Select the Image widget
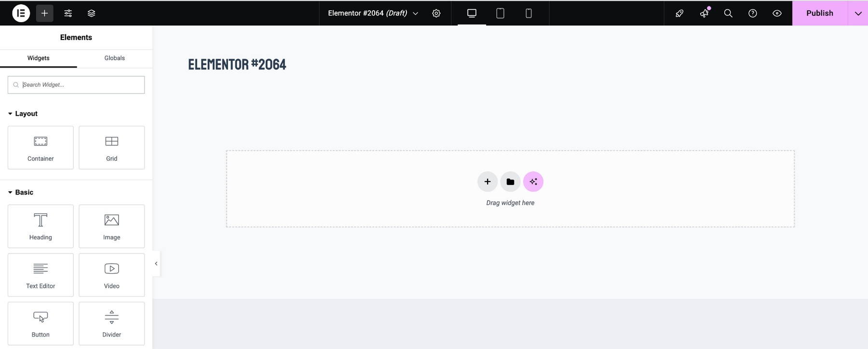Viewport: 868px width, 349px height. [112, 226]
